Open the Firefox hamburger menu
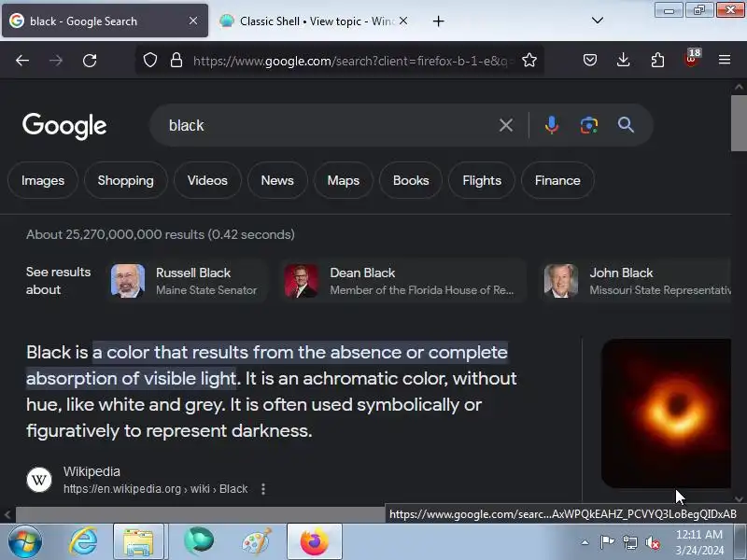747x560 pixels. (x=725, y=60)
